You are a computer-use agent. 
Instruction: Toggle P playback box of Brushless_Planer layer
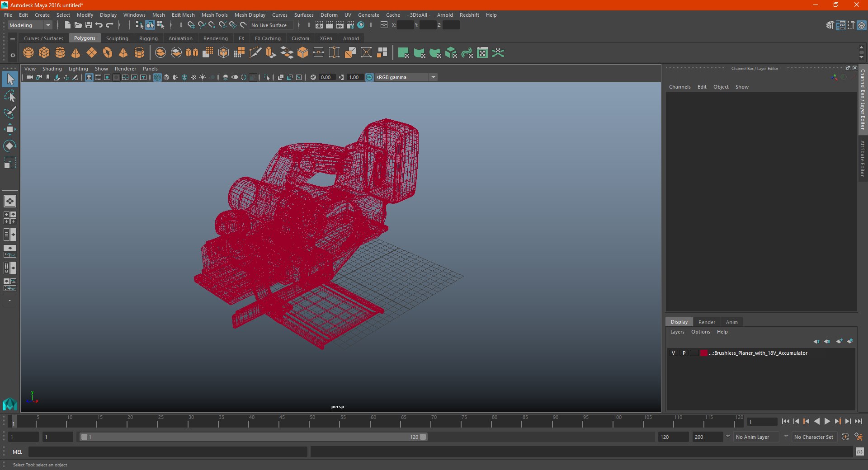pos(684,353)
